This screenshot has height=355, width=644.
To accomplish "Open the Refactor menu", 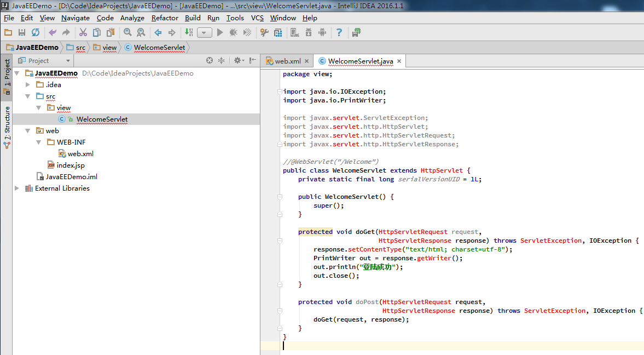I will pos(165,18).
